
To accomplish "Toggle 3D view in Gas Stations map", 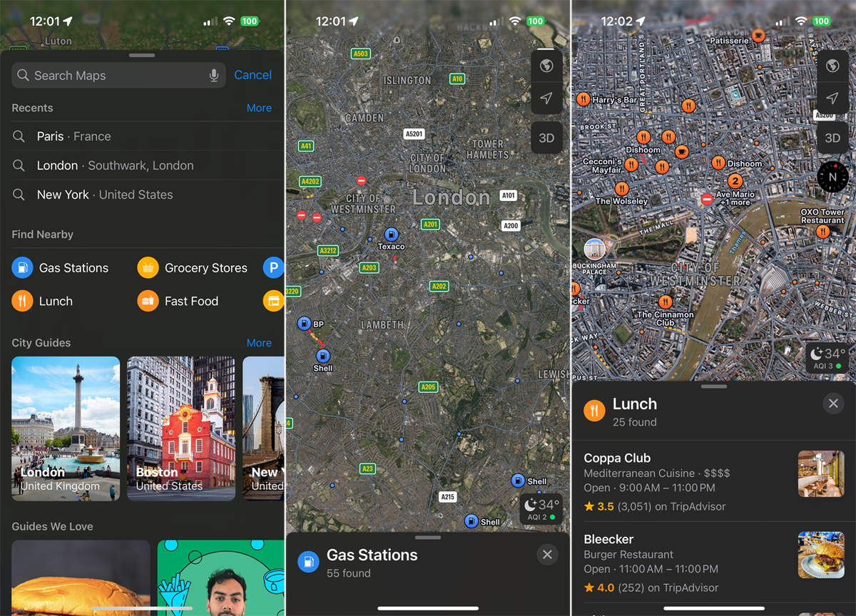I will [546, 138].
